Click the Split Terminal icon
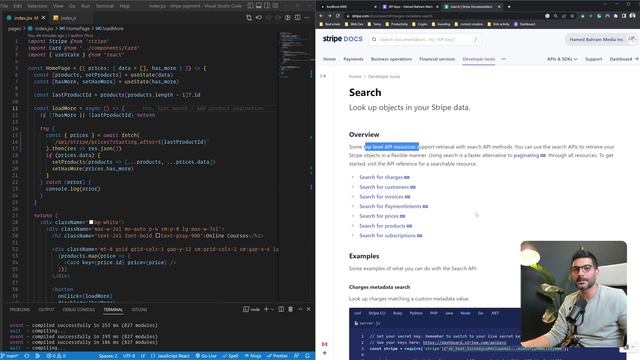Viewport: 640px width, 360px height. 281,309
